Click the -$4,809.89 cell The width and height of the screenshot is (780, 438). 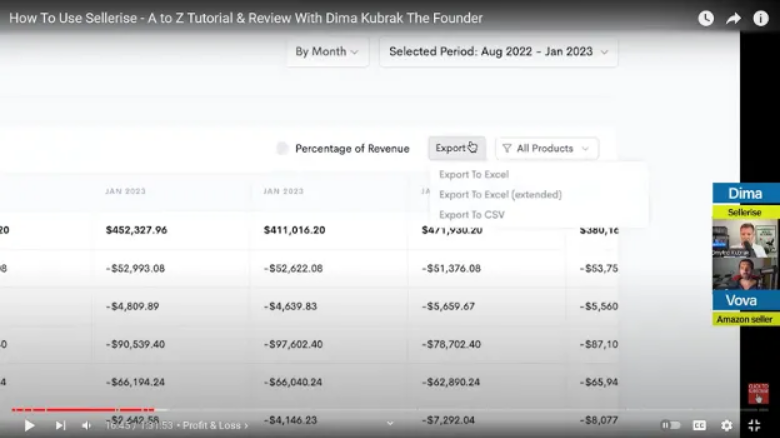tap(132, 306)
